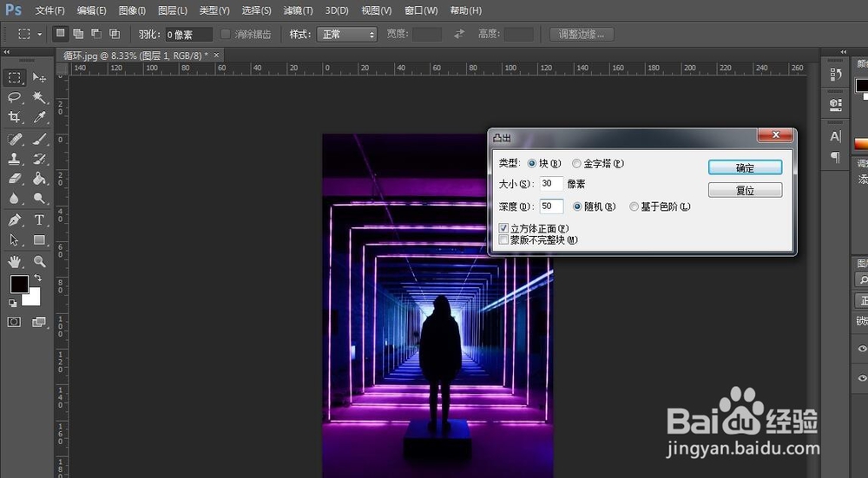Select the Eraser tool
Screen dimensions: 868x478
pyautogui.click(x=15, y=178)
